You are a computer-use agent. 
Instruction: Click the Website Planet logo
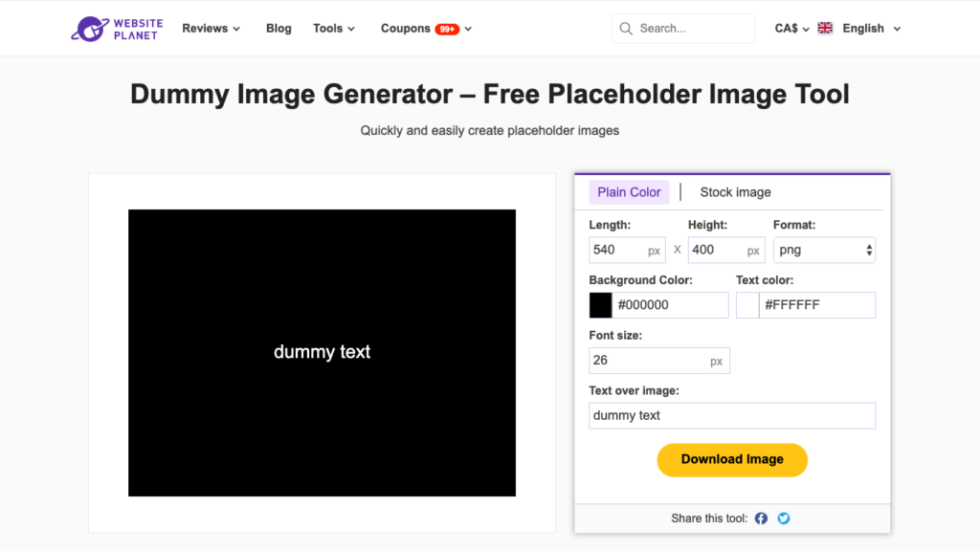coord(117,29)
